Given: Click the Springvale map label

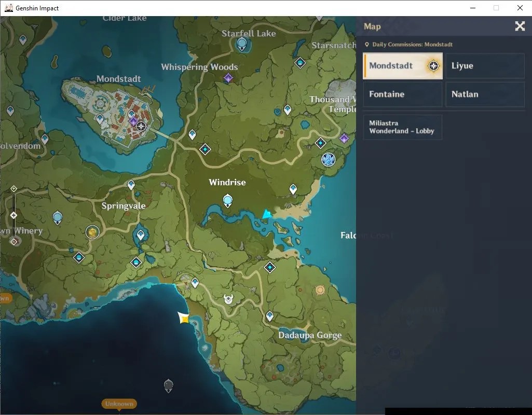Looking at the screenshot, I should (124, 206).
